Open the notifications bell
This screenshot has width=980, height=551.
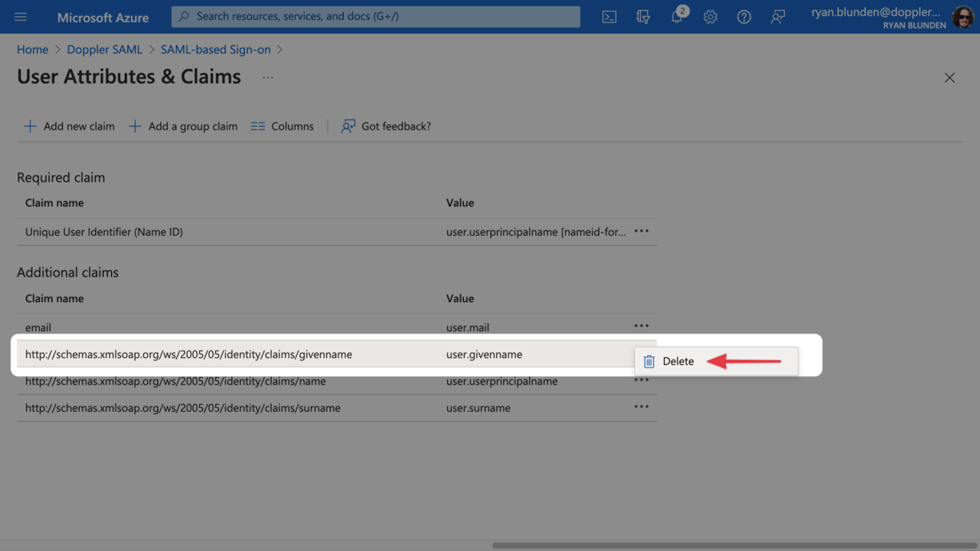coord(678,16)
